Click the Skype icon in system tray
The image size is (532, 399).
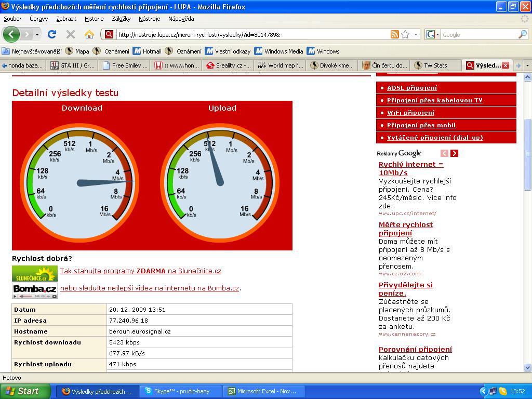pos(503,391)
